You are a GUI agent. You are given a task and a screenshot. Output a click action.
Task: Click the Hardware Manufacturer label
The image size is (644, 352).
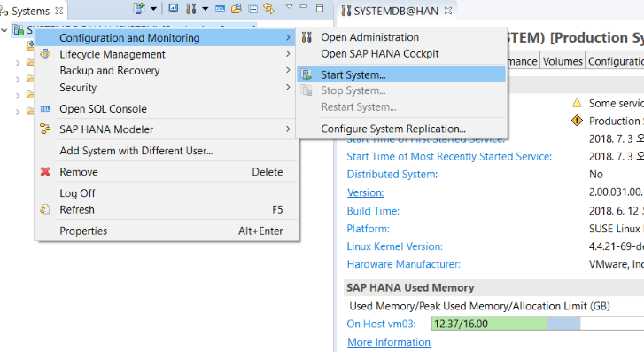[404, 264]
